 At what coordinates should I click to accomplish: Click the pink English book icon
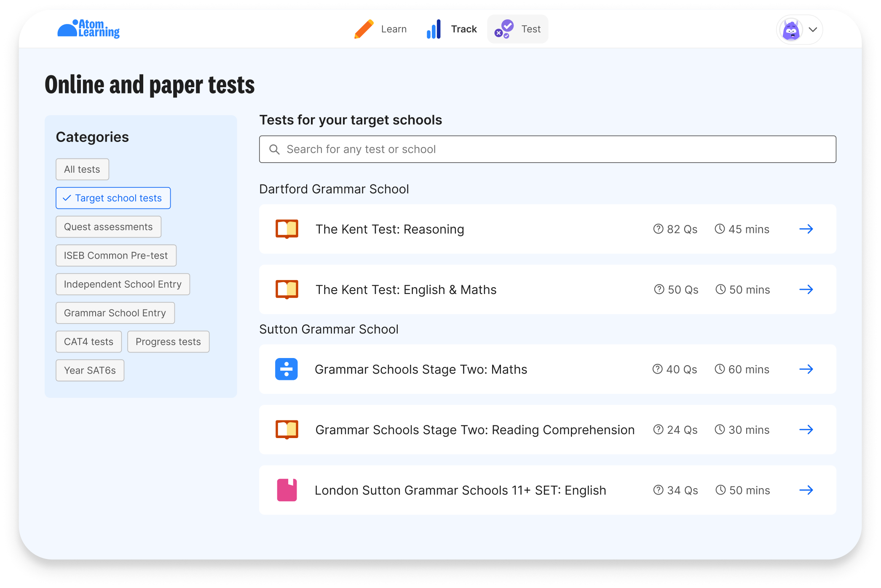coord(287,490)
